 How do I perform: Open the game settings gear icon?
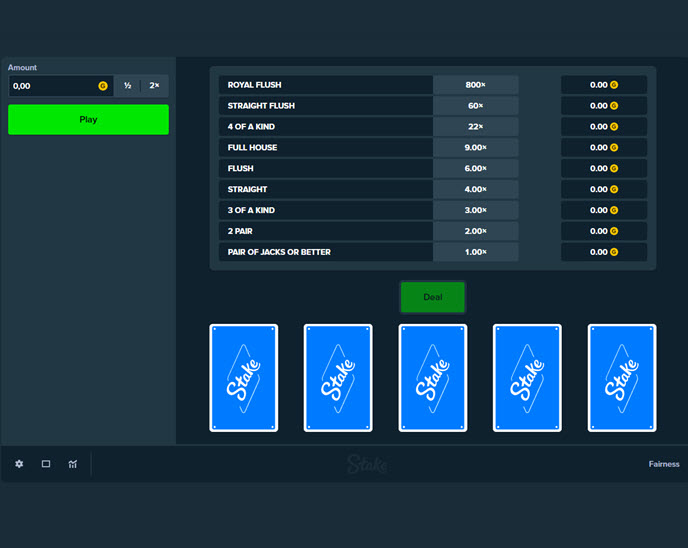[19, 464]
